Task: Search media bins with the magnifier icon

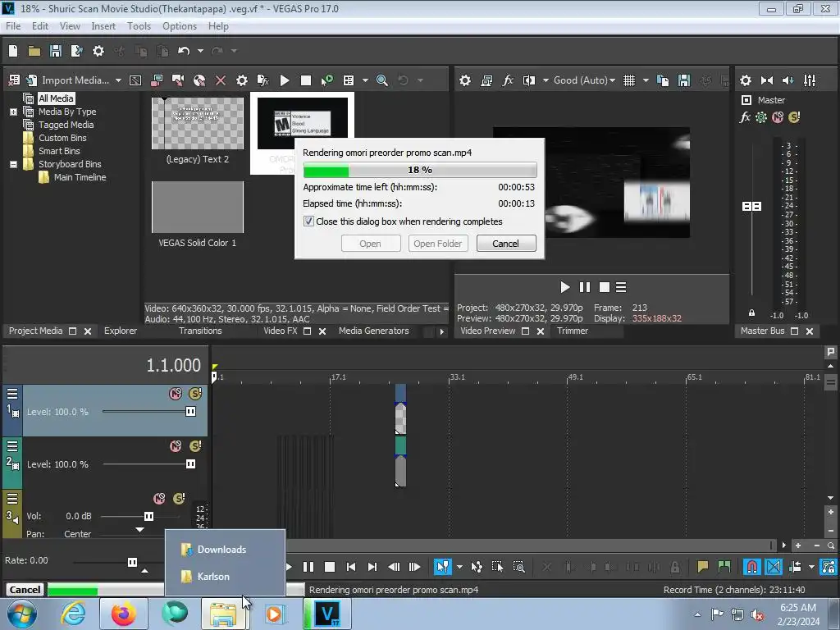Action: coord(382,80)
